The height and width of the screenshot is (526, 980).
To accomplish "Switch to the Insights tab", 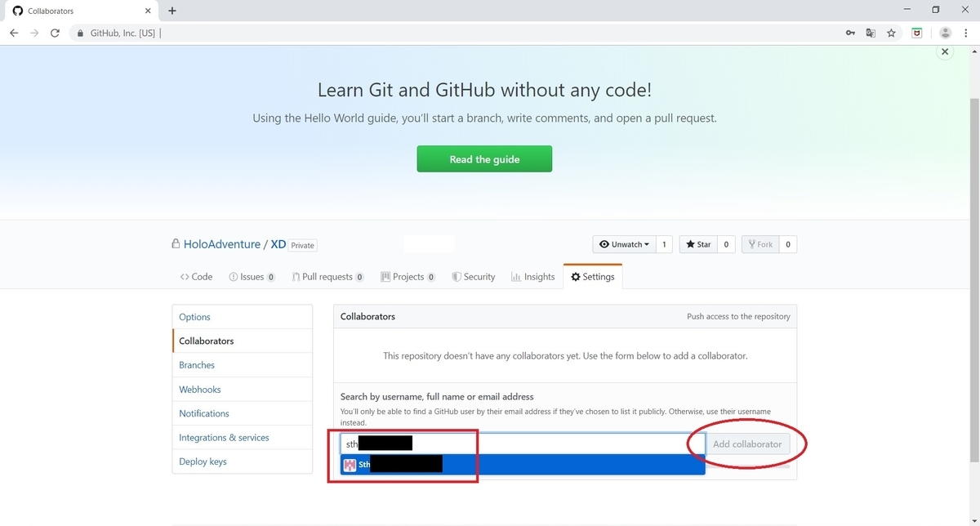I will tap(532, 277).
